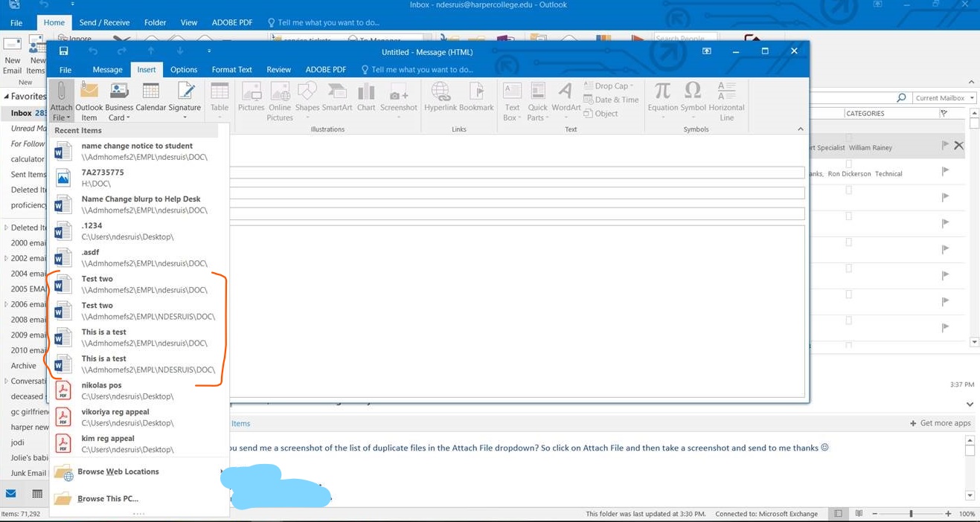Viewport: 980px width, 522px height.
Task: Click the Save icon in message title bar
Action: click(x=63, y=51)
